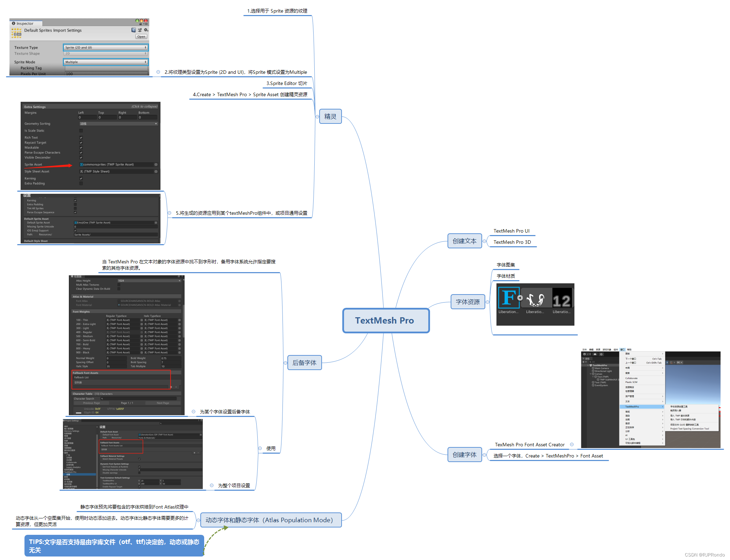Toggle the Visible Descender checkbox

click(x=81, y=157)
